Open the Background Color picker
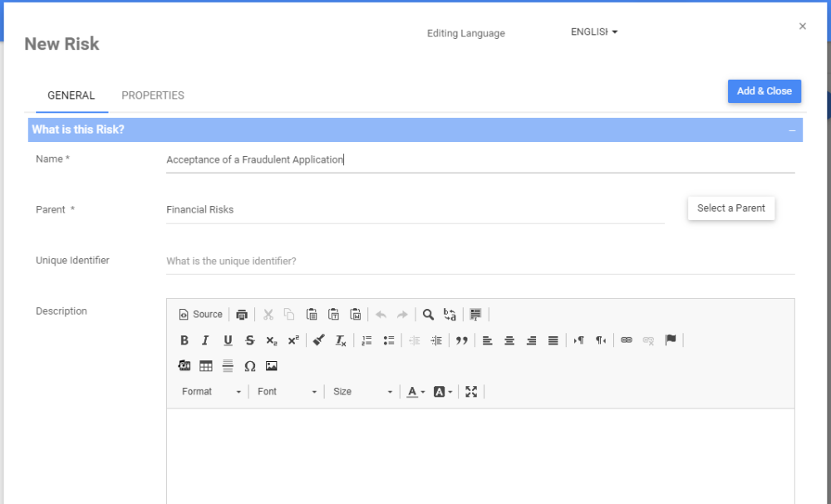 (x=443, y=392)
